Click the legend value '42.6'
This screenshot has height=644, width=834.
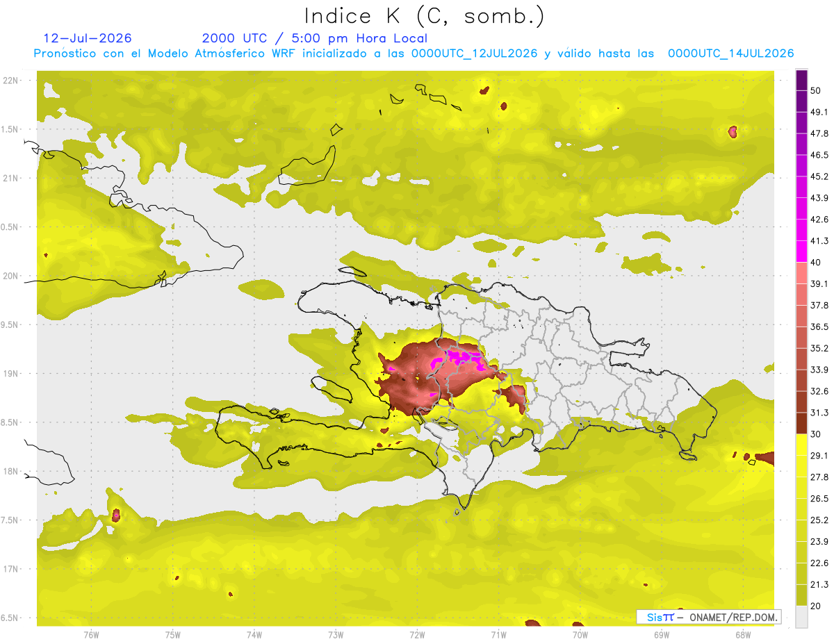(819, 220)
